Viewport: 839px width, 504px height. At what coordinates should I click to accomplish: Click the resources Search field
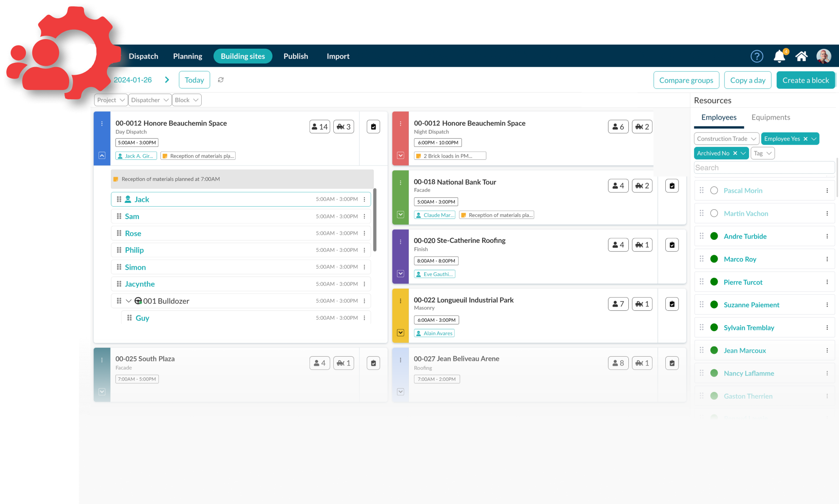[764, 168]
